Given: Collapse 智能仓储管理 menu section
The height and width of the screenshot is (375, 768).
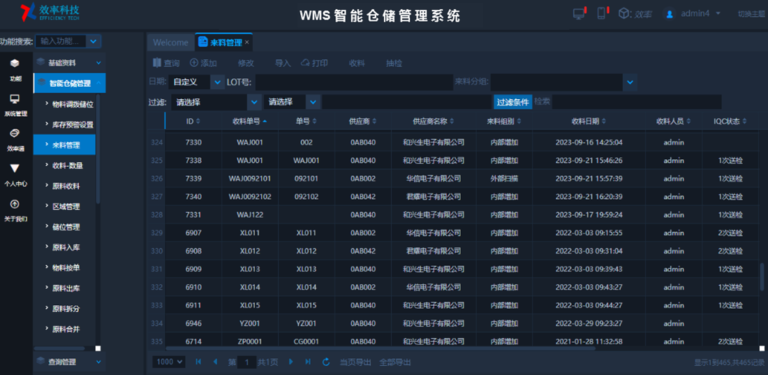Looking at the screenshot, I should click(69, 83).
